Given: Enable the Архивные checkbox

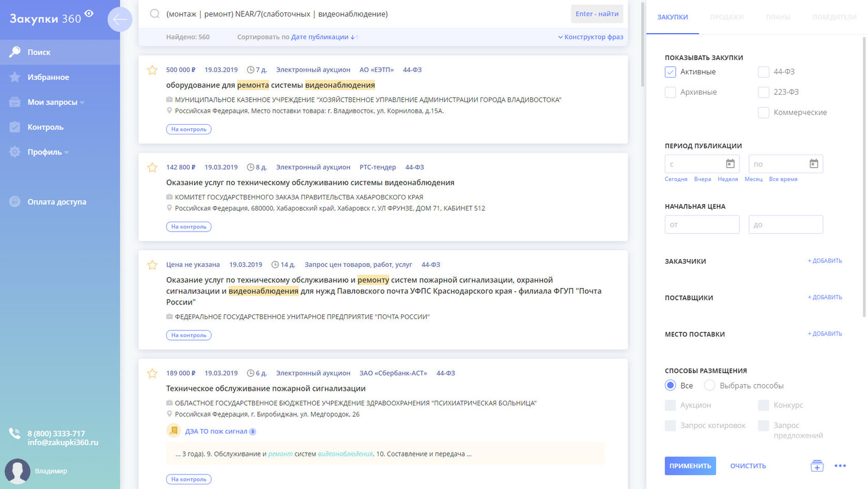Looking at the screenshot, I should (x=670, y=93).
